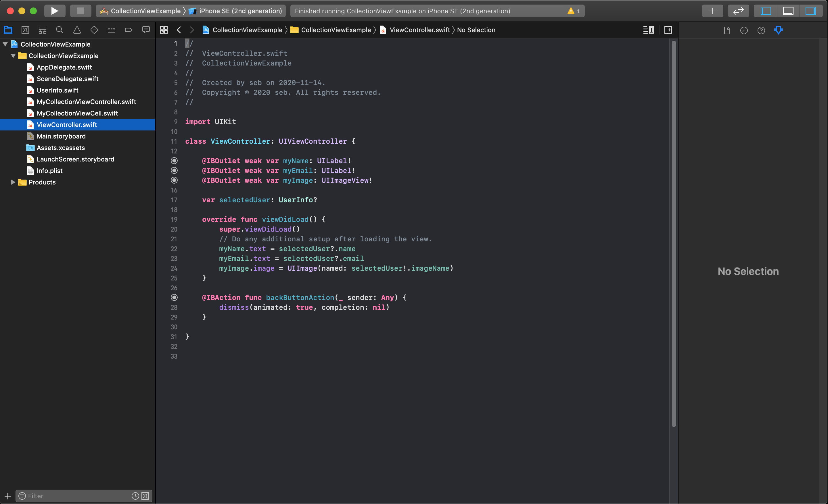This screenshot has width=828, height=504.
Task: Open the Report navigator speech bubble icon
Action: tap(146, 30)
